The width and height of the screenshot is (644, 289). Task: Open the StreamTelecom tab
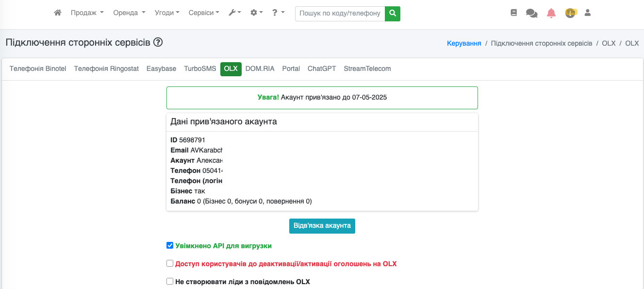[x=367, y=69]
